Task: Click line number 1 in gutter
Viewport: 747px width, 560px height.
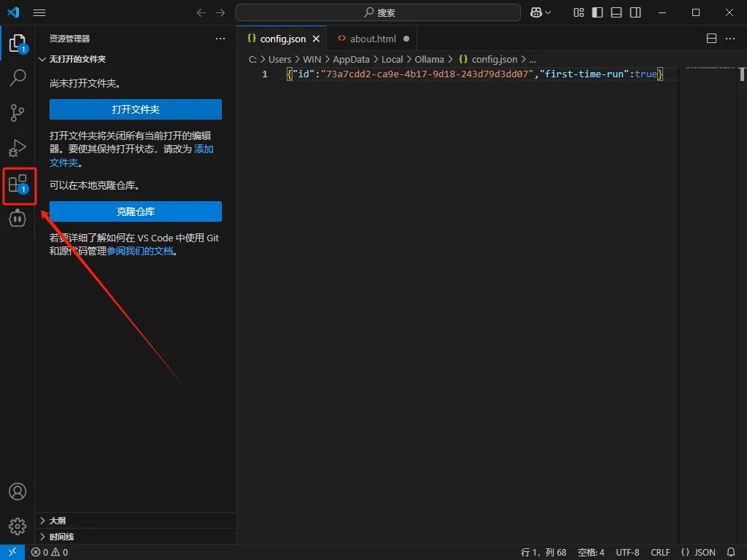Action: 264,74
